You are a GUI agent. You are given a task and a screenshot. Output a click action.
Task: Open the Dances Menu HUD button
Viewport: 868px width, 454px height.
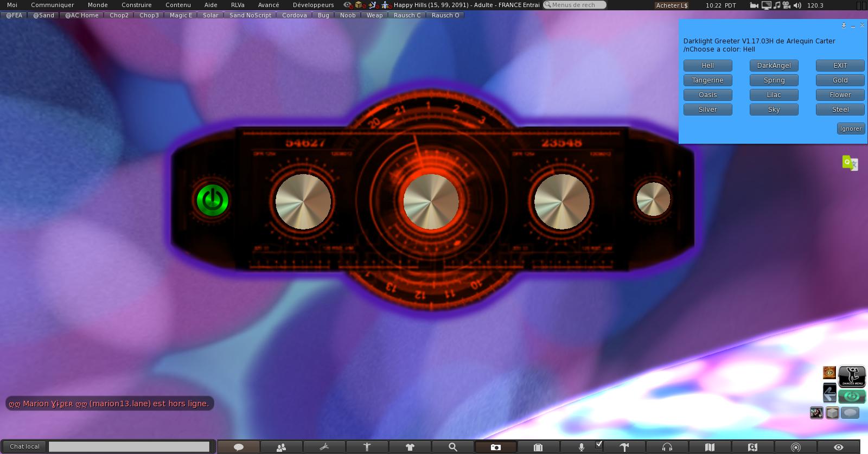pyautogui.click(x=852, y=375)
